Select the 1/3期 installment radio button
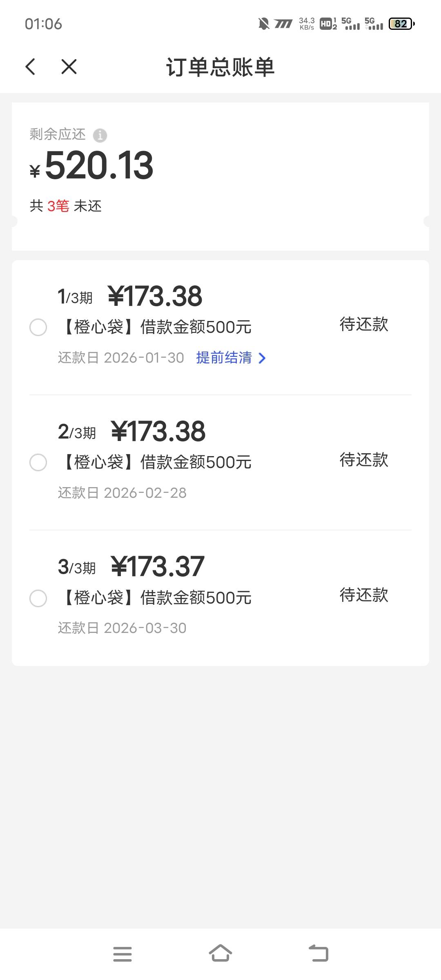The width and height of the screenshot is (441, 980). point(38,327)
